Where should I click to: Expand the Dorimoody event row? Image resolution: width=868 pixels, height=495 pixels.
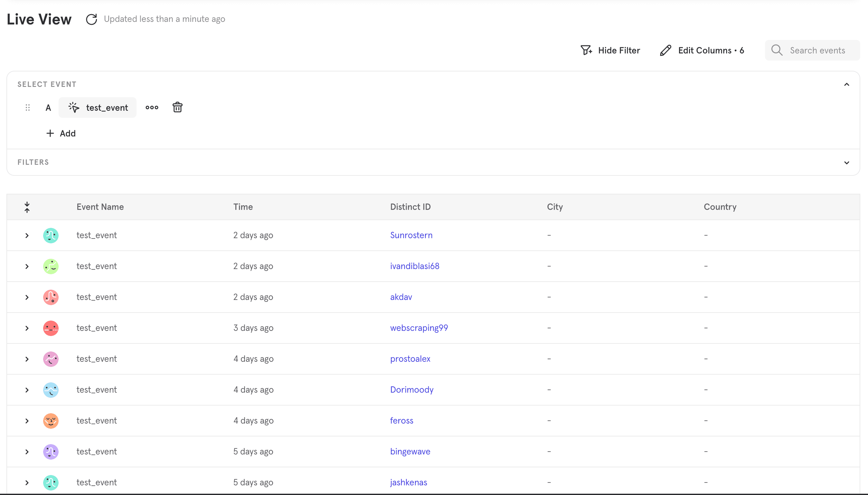click(27, 390)
